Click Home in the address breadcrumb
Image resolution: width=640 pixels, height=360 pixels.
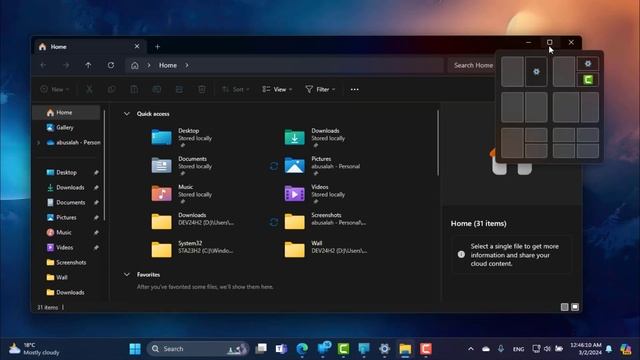click(168, 65)
